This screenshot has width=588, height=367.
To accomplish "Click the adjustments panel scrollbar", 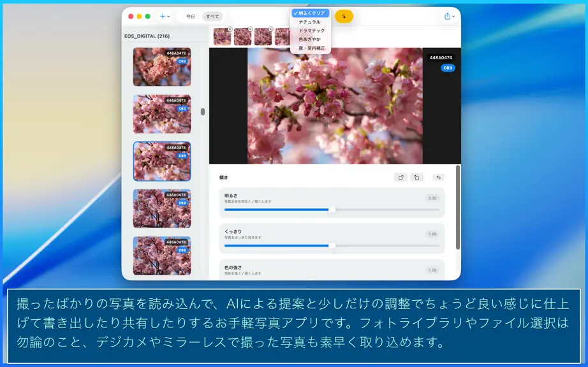I will [x=458, y=207].
